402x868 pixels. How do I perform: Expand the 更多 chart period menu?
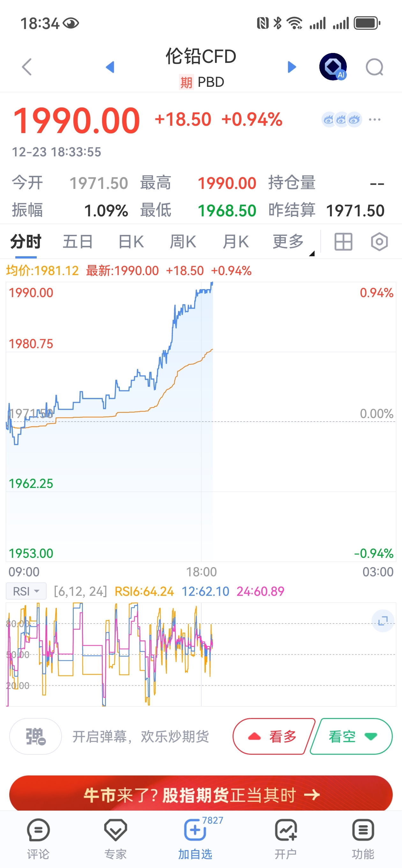(x=289, y=242)
